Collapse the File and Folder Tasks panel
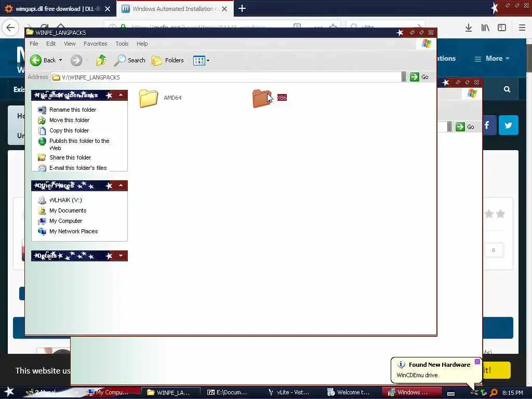Viewport: 532px width, 399px height. [121, 95]
